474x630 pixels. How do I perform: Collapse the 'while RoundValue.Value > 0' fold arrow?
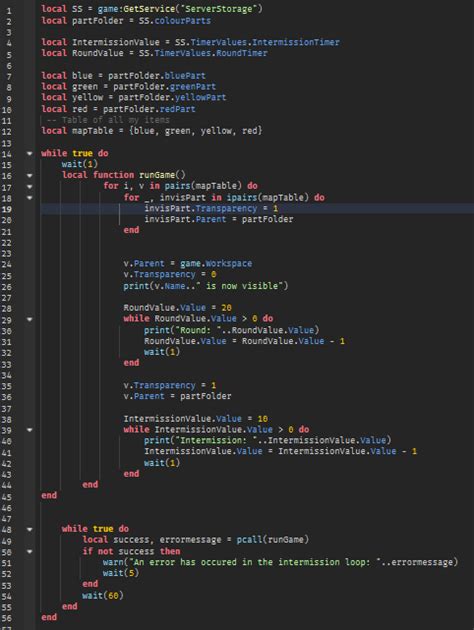[29, 319]
